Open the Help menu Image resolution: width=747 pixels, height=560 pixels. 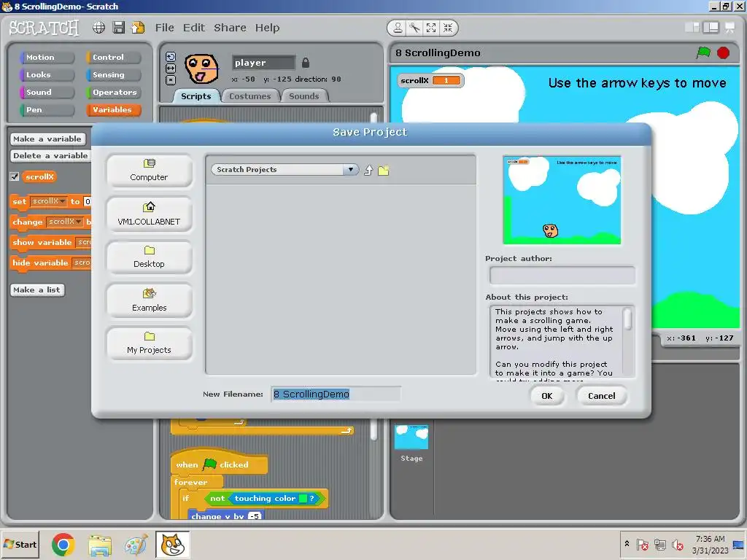267,28
